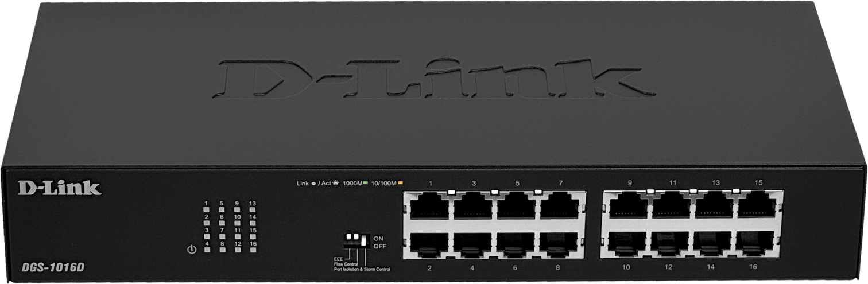Click the status LED for port 9
Screen dimensions: 868x284
[x=237, y=210]
